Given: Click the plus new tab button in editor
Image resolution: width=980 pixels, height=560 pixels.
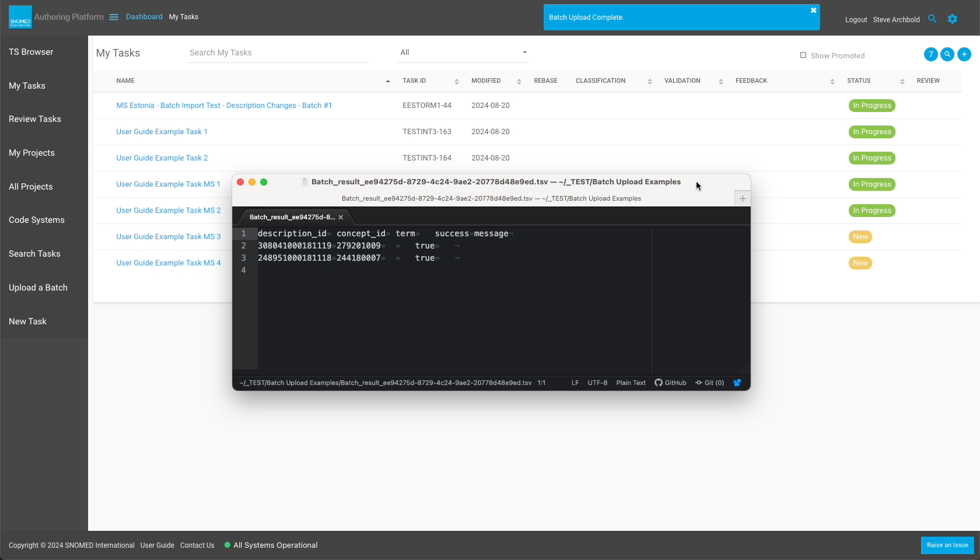Looking at the screenshot, I should click(x=743, y=199).
